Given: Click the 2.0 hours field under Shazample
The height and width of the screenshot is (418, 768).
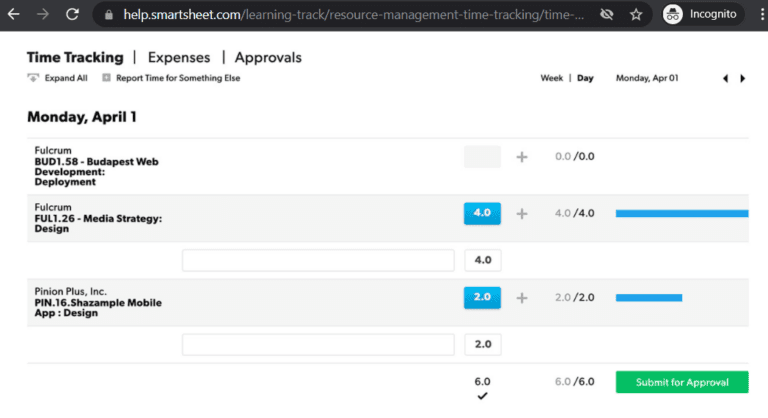Looking at the screenshot, I should (x=482, y=344).
